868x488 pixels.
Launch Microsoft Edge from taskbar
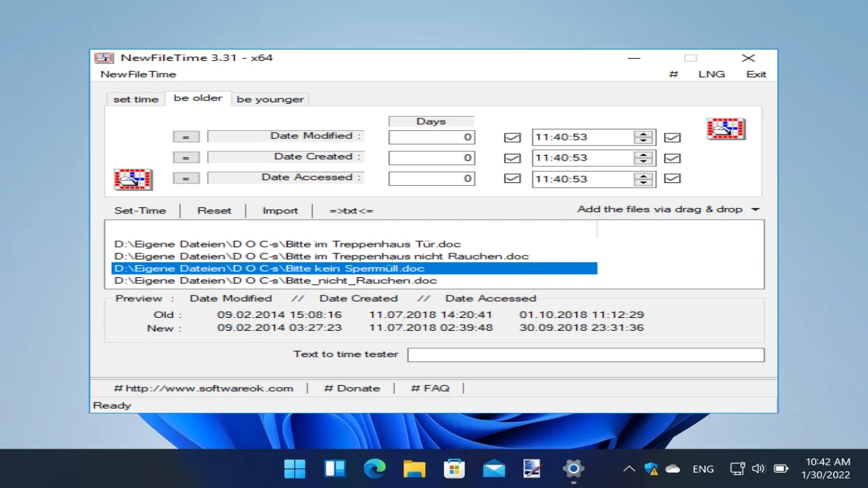click(x=374, y=468)
